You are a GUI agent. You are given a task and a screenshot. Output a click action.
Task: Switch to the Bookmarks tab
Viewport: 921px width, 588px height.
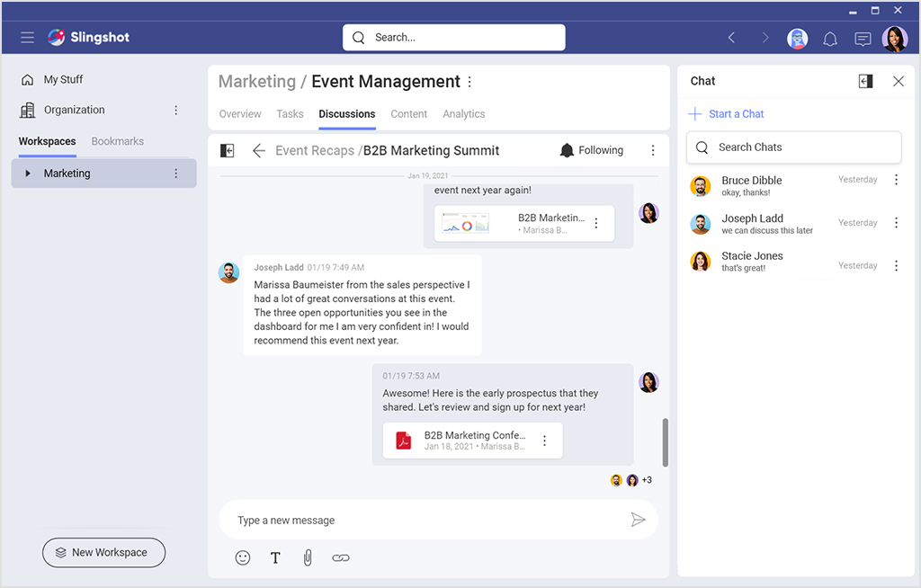click(x=117, y=141)
